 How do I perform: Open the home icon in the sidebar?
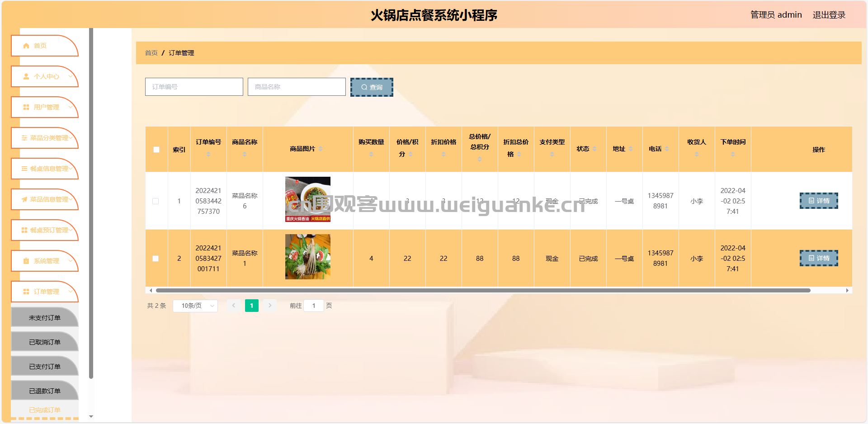pos(26,46)
